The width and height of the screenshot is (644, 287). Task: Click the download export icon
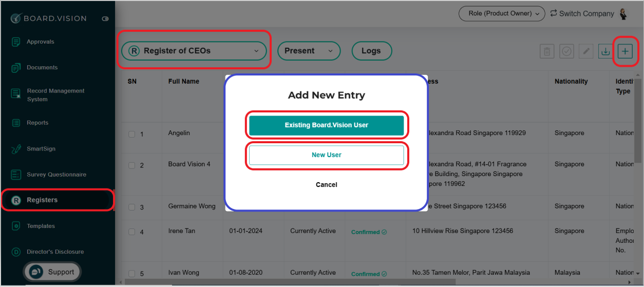tap(605, 51)
